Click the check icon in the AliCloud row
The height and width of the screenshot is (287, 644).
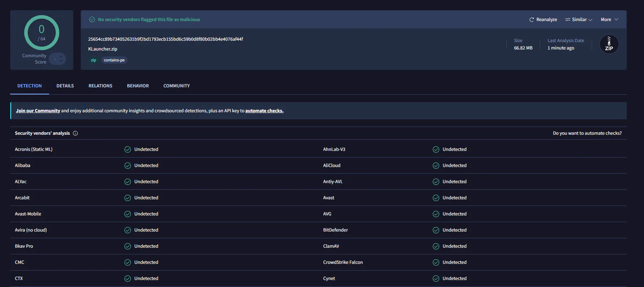[436, 166]
